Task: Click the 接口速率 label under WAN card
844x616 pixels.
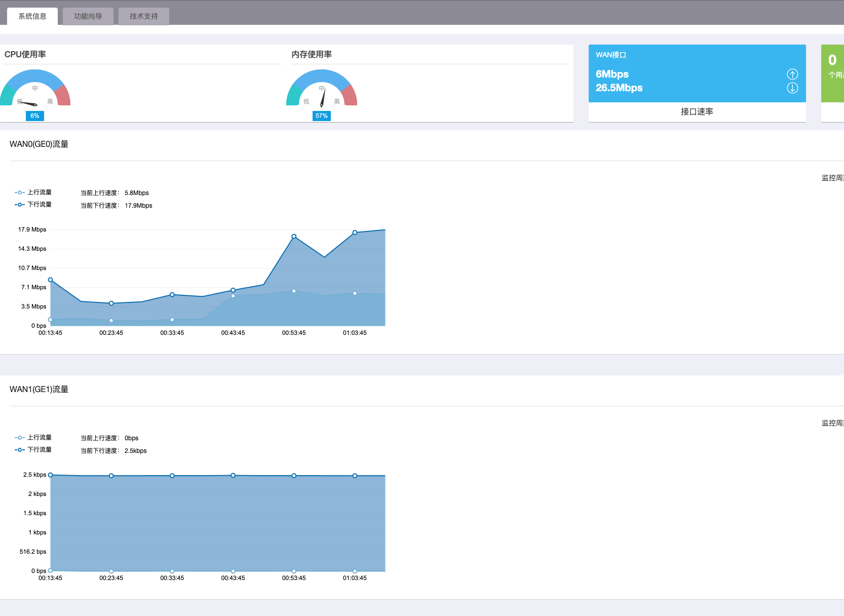Action: [x=697, y=112]
